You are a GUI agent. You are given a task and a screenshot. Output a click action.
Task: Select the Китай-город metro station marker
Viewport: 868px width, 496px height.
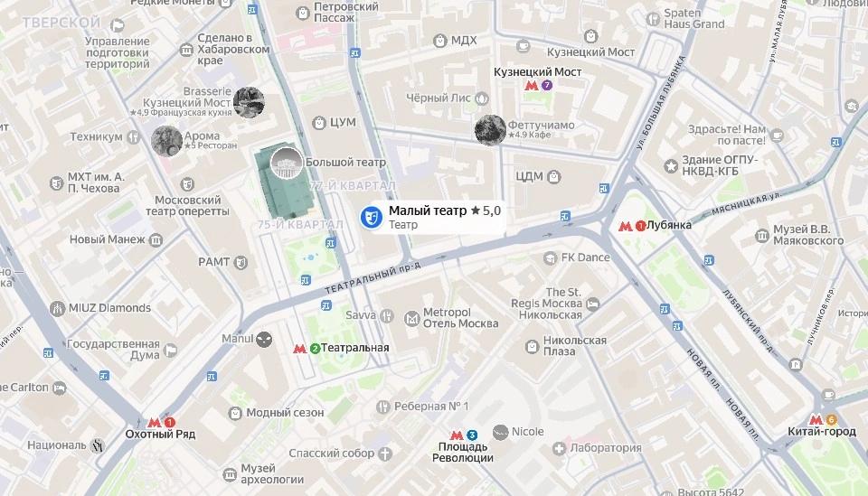pos(823,420)
